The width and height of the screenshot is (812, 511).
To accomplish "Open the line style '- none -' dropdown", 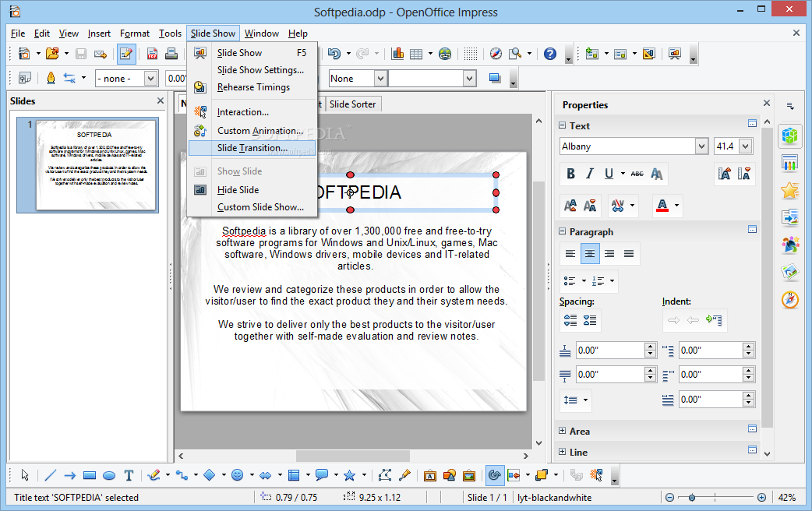I will [x=150, y=79].
